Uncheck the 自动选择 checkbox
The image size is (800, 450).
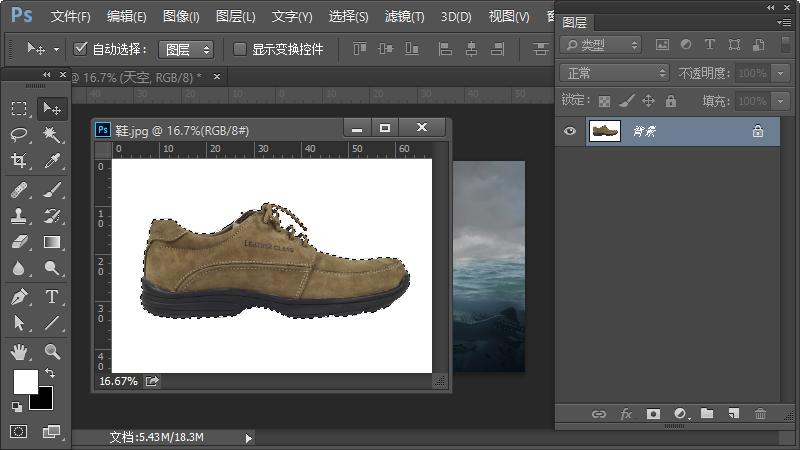[x=82, y=49]
